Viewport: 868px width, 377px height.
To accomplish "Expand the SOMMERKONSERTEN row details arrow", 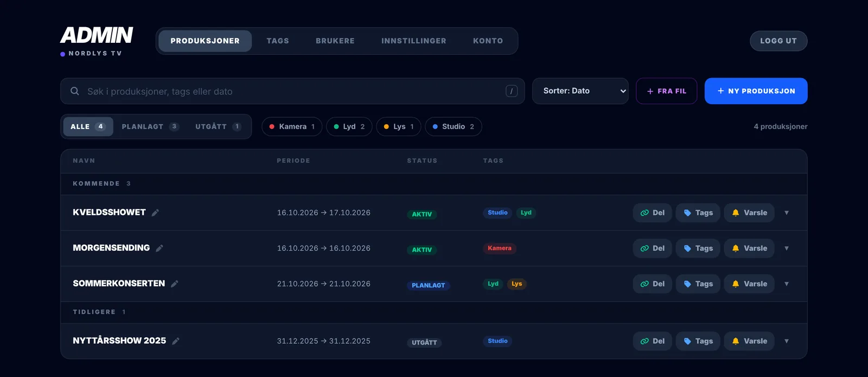I will 787,284.
